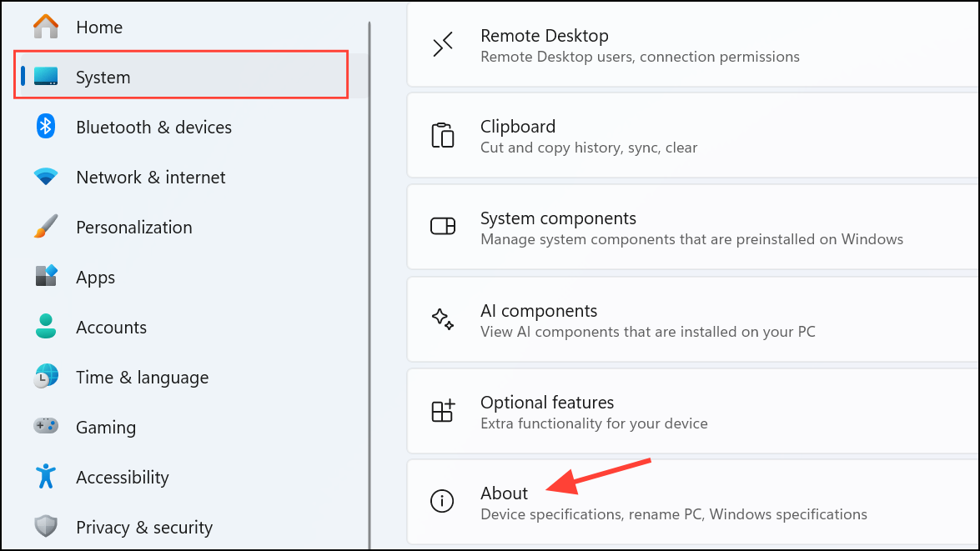Click the Privacy shield icon
Screen dimensions: 980x551
pos(46,527)
